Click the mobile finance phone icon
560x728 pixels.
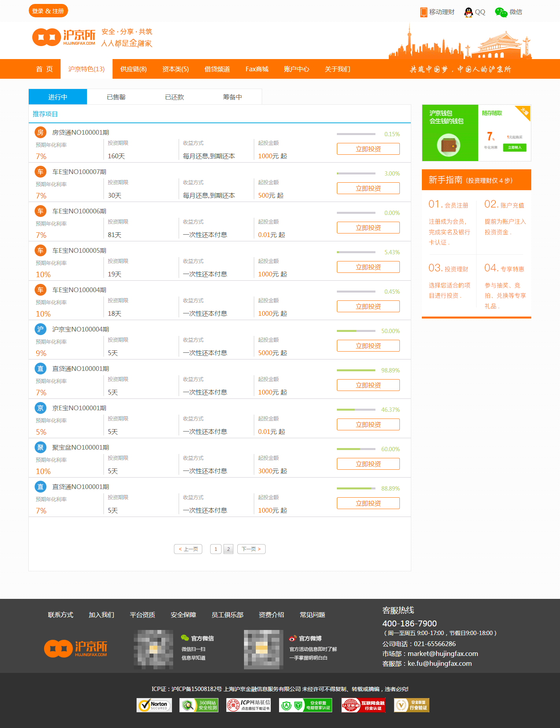[x=423, y=12]
